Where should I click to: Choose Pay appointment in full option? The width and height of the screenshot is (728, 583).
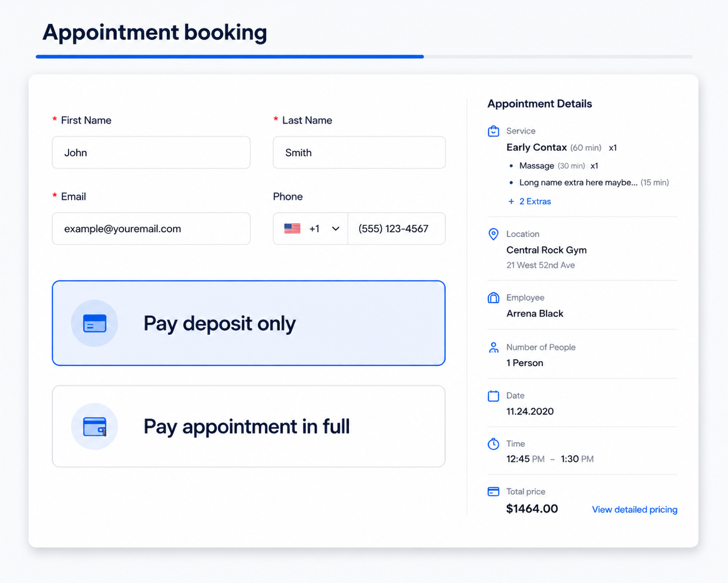click(x=249, y=426)
